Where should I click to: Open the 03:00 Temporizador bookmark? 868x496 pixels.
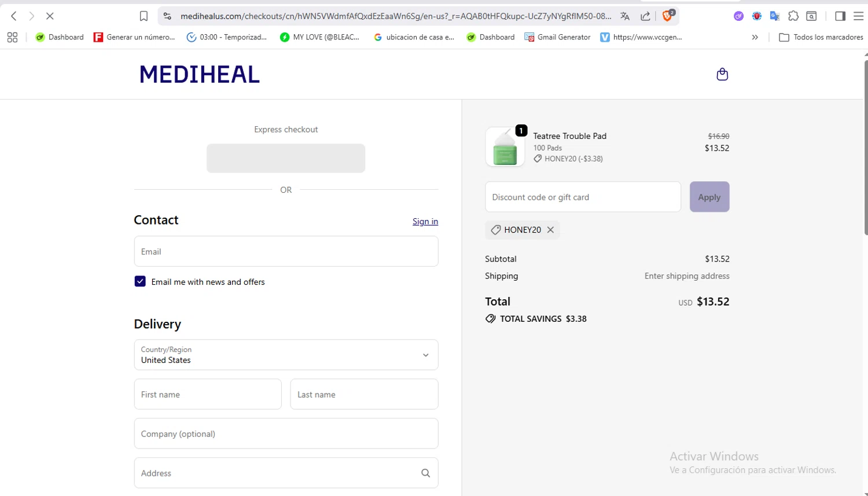pyautogui.click(x=227, y=37)
